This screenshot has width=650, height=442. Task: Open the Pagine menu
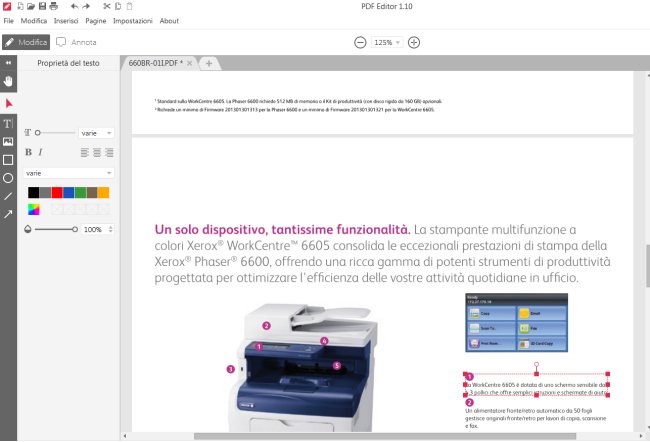pos(96,21)
